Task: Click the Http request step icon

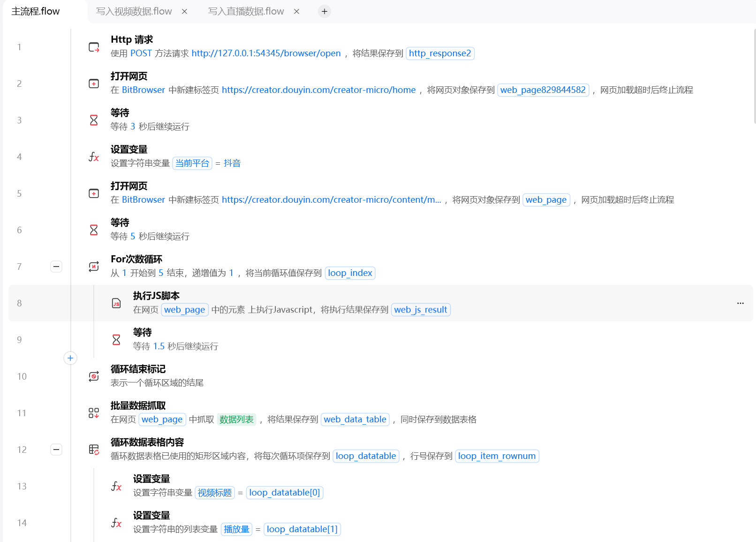Action: [x=94, y=47]
